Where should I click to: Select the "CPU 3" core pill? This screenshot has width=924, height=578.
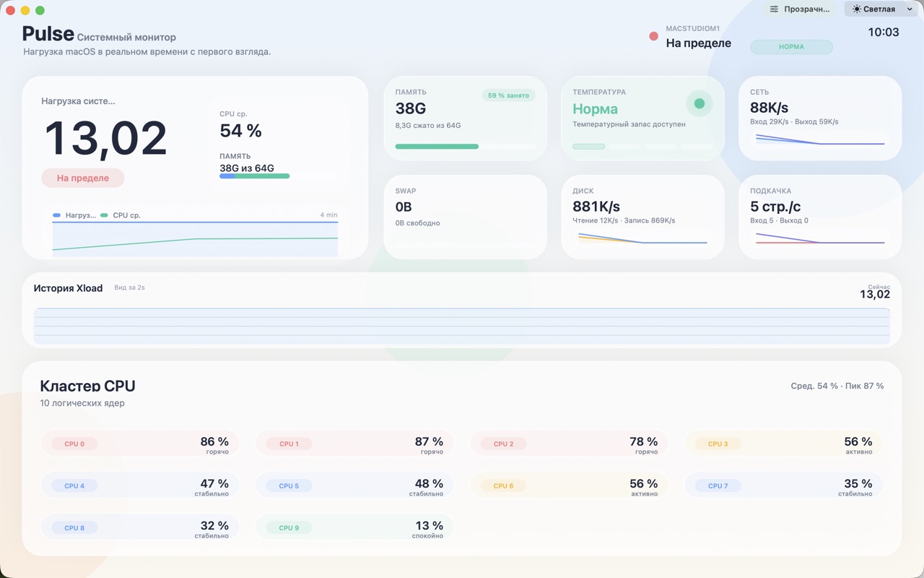pos(718,444)
